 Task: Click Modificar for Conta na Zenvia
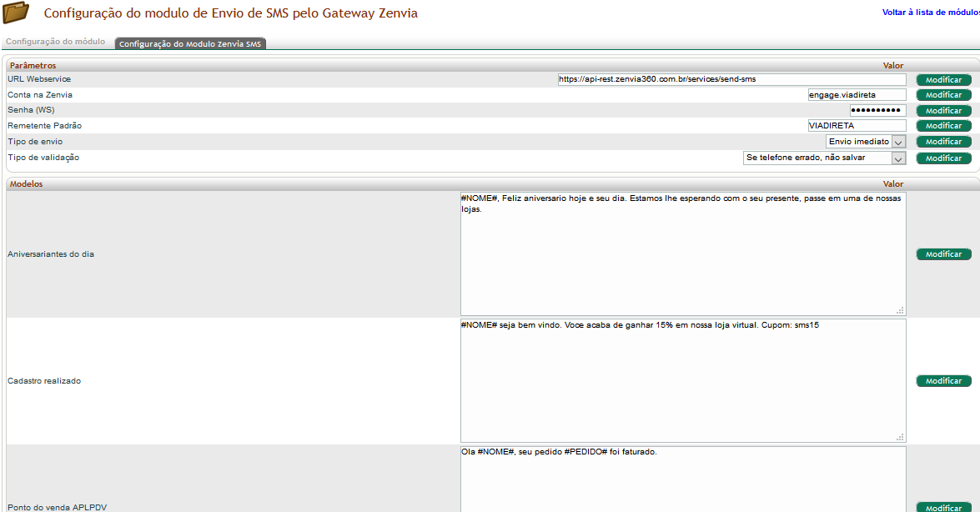coord(944,95)
